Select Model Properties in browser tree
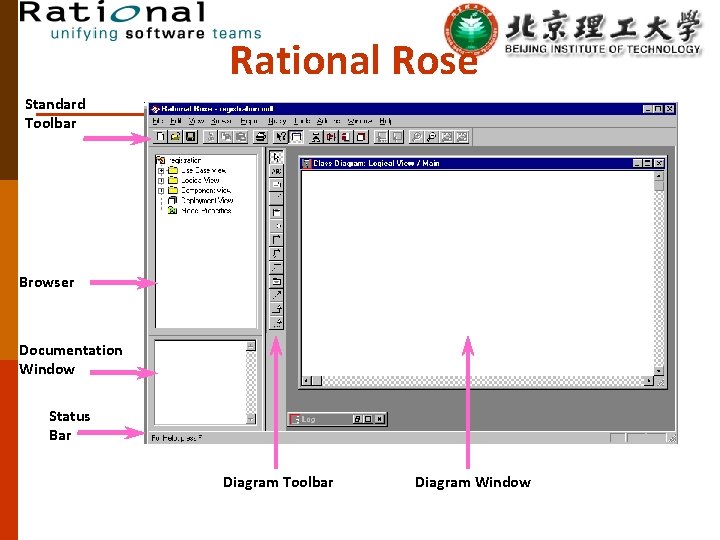720x540 pixels. 206,210
